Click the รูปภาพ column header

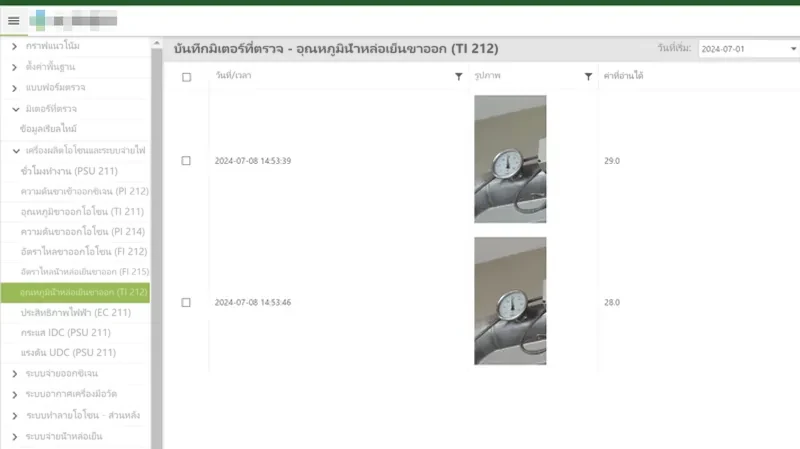(x=488, y=76)
